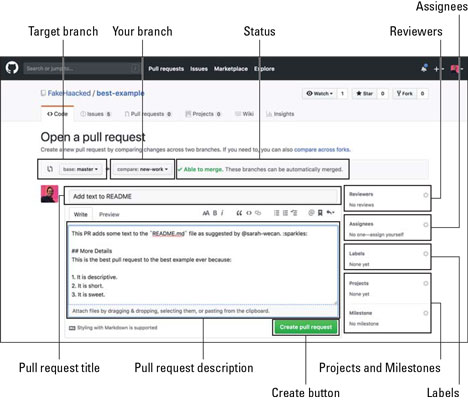Switch to the Projects 0 tab
The height and width of the screenshot is (400, 468).
[203, 114]
